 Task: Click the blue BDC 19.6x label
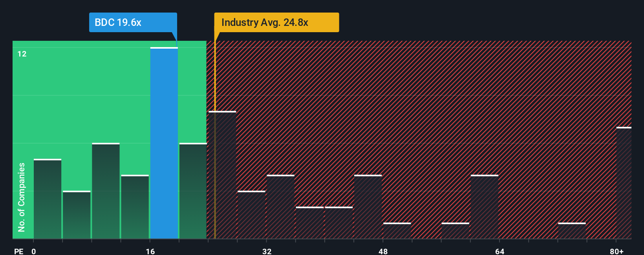(x=133, y=22)
